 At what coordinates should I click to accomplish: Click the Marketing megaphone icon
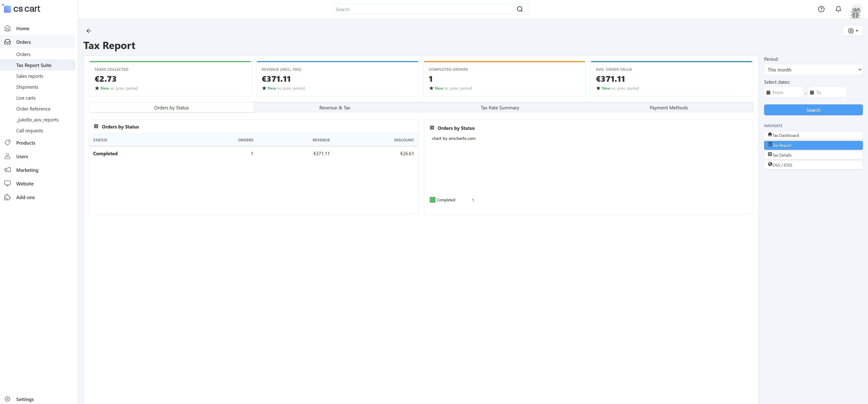coord(7,170)
